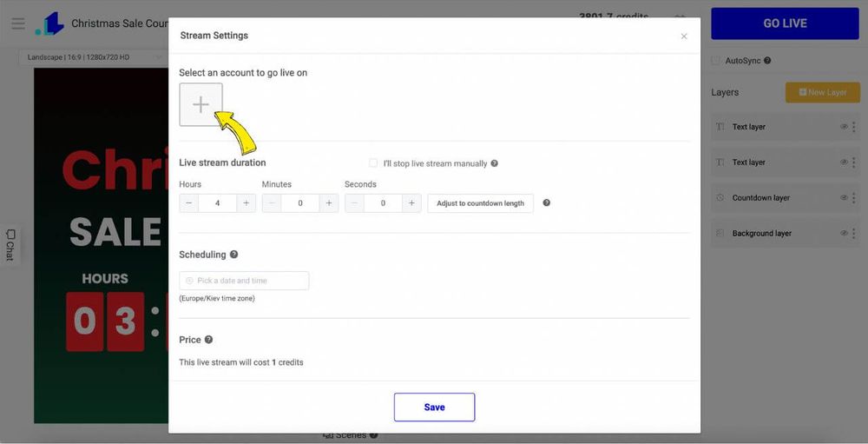Screen dimensions: 868x444
Task: Increase the Minutes value
Action: (x=328, y=203)
